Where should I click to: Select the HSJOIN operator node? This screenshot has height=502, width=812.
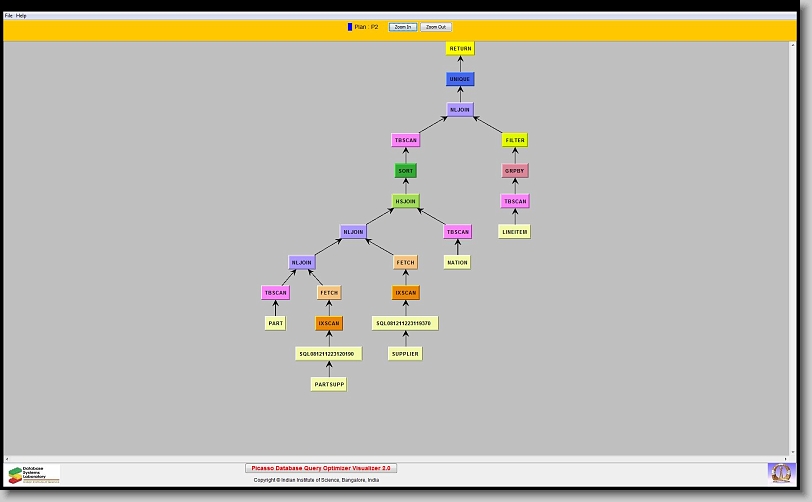coord(405,201)
